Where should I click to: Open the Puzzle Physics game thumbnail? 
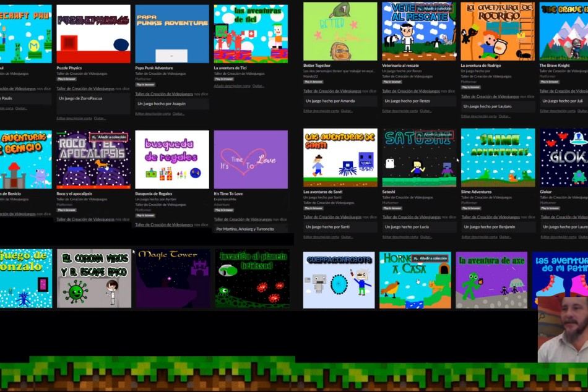(93, 34)
